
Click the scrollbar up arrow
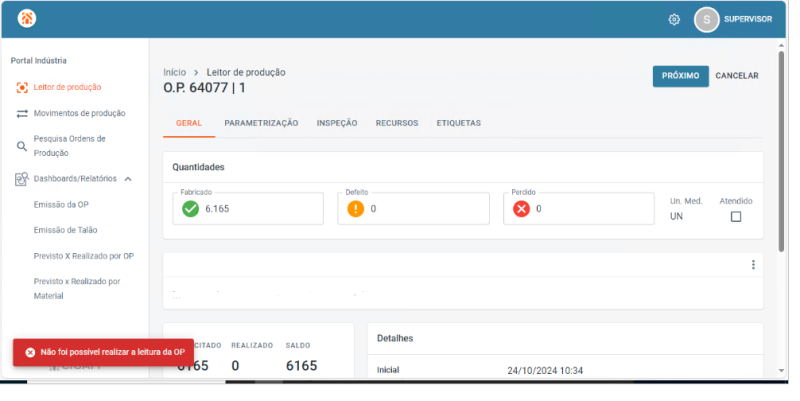pyautogui.click(x=781, y=46)
